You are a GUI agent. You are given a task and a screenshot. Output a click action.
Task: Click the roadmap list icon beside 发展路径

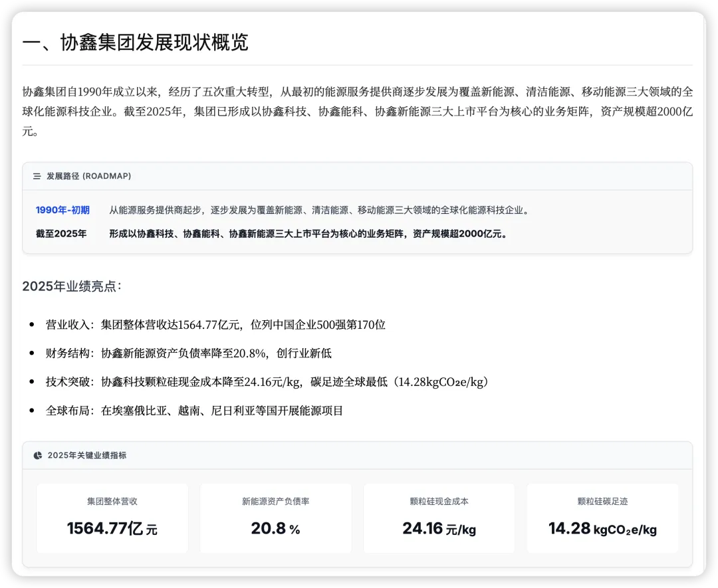(37, 176)
